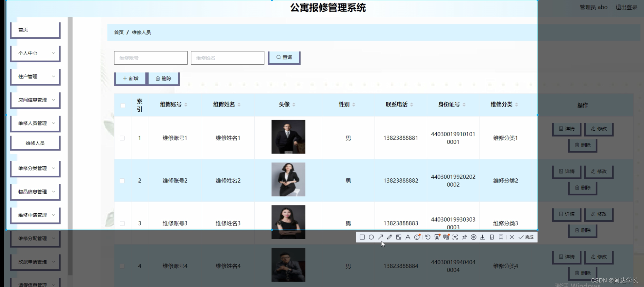This screenshot has width=644, height=287.
Task: Expand 个人中心 sidebar menu
Action: (x=35, y=53)
